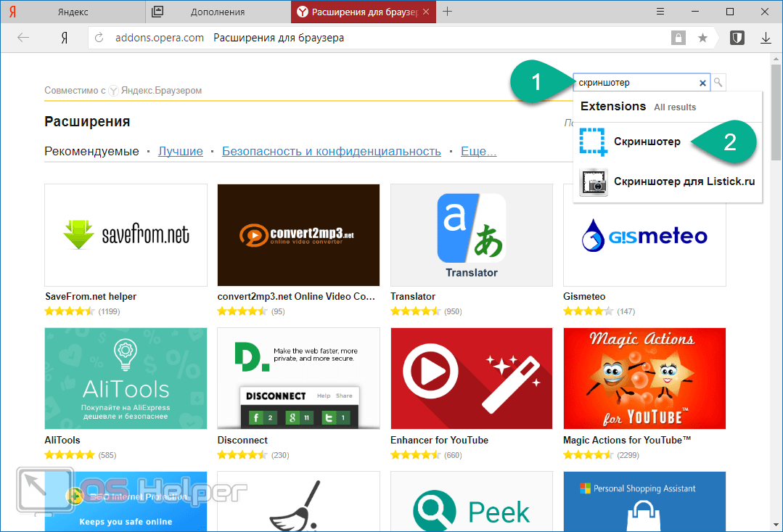Switch to the Дополнения tab
The height and width of the screenshot is (532, 783).
[x=218, y=12]
